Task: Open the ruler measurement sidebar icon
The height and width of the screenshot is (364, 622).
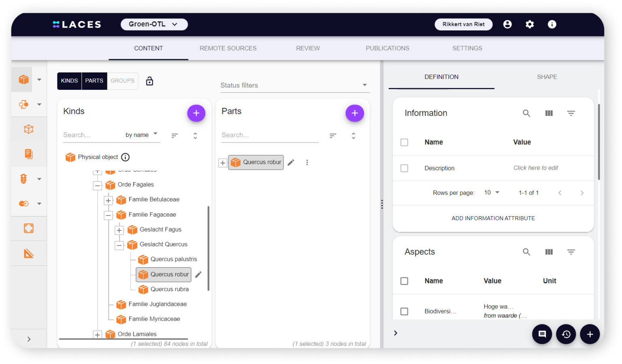Action: point(28,253)
